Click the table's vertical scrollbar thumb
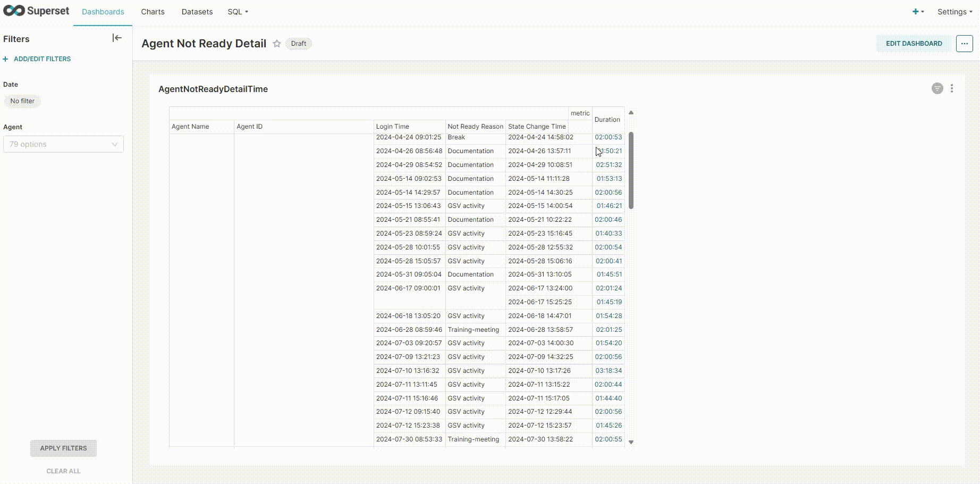This screenshot has width=980, height=484. pyautogui.click(x=631, y=170)
